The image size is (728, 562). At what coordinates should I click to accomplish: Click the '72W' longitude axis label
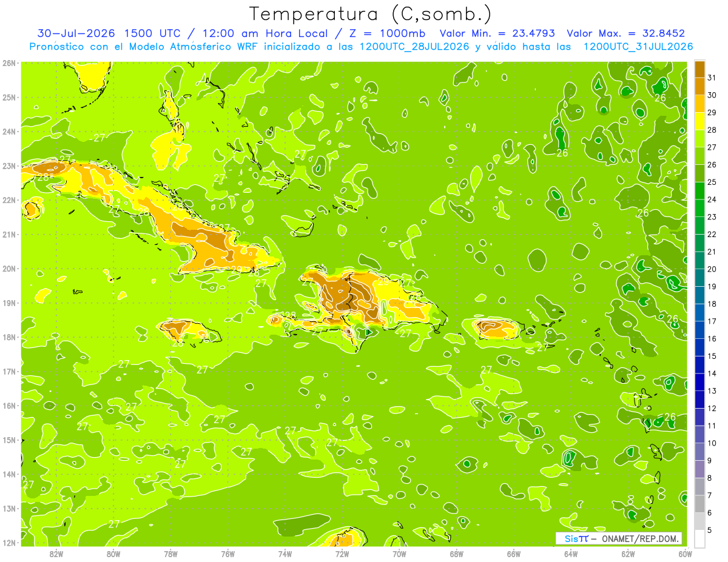[342, 554]
